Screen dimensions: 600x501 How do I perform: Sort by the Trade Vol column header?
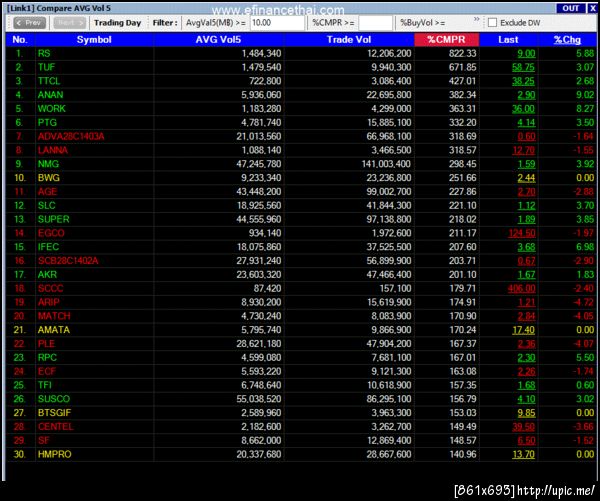(349, 40)
